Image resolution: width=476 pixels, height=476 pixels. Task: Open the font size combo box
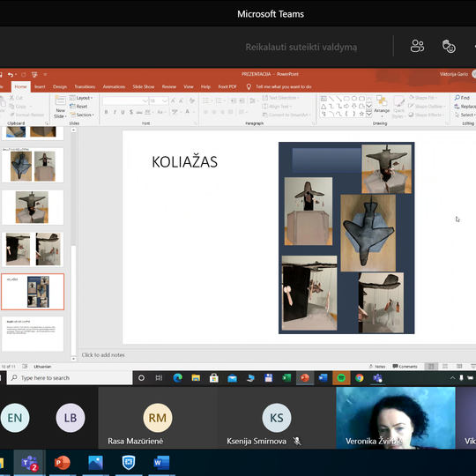pyautogui.click(x=159, y=100)
